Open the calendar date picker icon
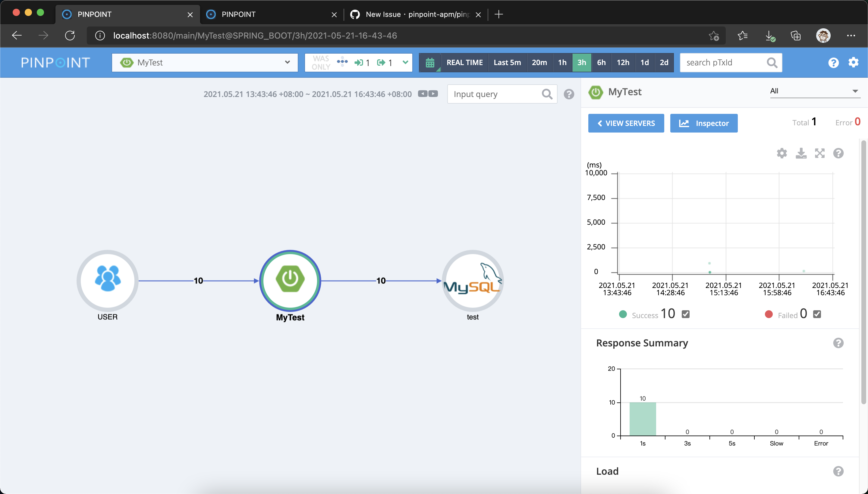Viewport: 868px width, 494px height. tap(430, 63)
